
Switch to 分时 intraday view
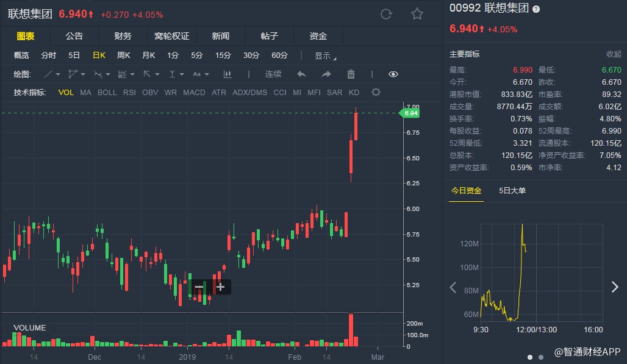(49, 55)
